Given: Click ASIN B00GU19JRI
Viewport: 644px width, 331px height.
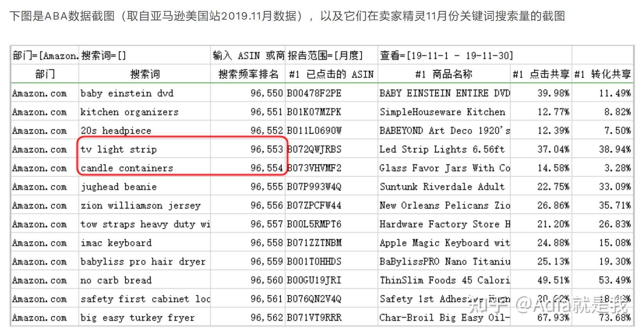Looking at the screenshot, I should 314,280.
